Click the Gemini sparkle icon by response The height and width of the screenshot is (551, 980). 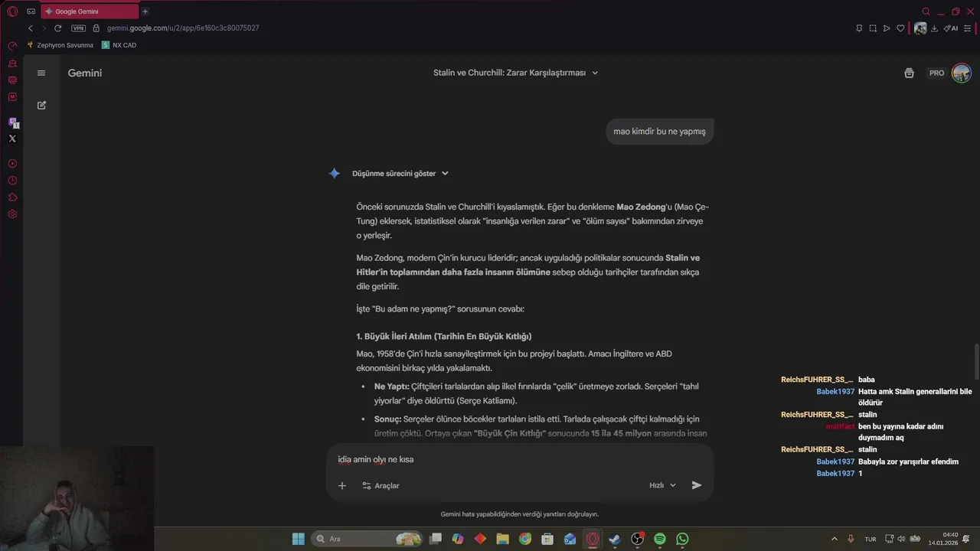(x=335, y=174)
